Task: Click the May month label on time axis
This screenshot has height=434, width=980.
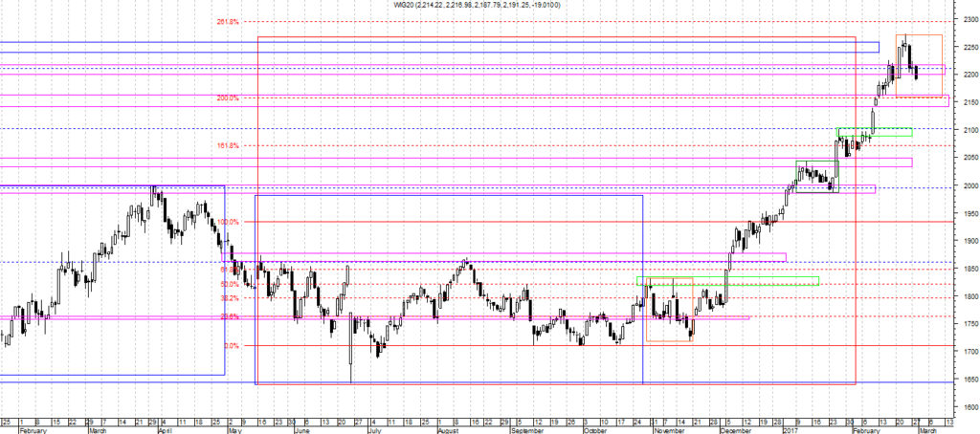Action: pyautogui.click(x=234, y=430)
